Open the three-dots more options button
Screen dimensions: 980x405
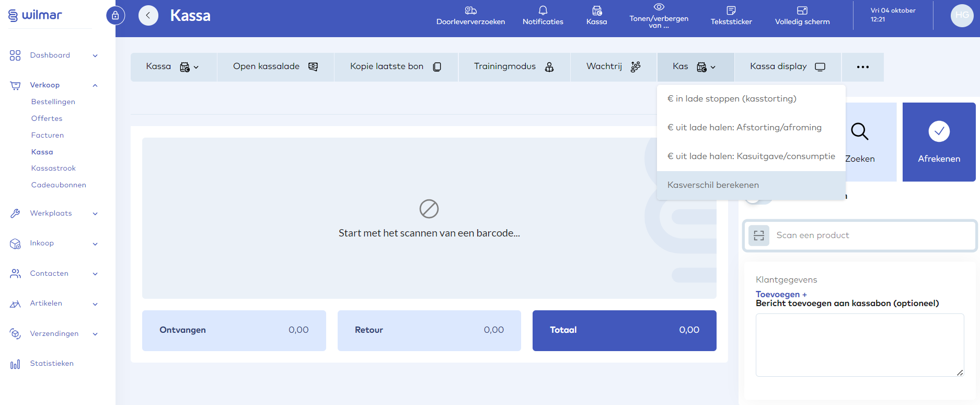[x=862, y=67]
